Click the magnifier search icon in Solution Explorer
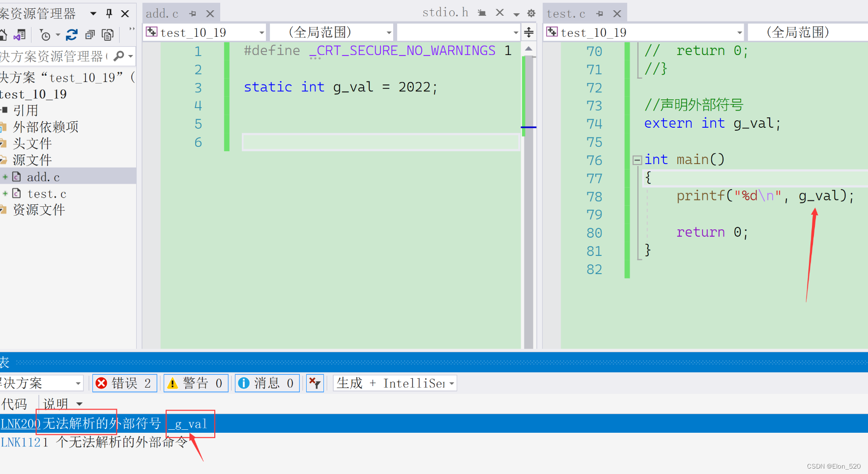Viewport: 868px width, 474px height. [x=118, y=56]
